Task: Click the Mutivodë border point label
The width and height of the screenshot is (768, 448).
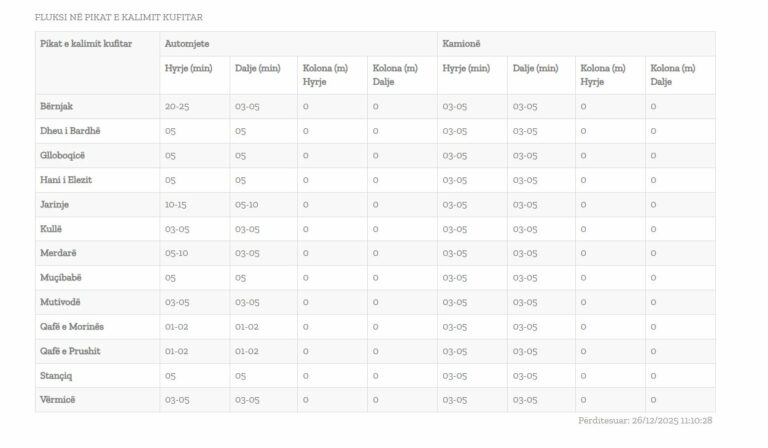Action: click(60, 302)
